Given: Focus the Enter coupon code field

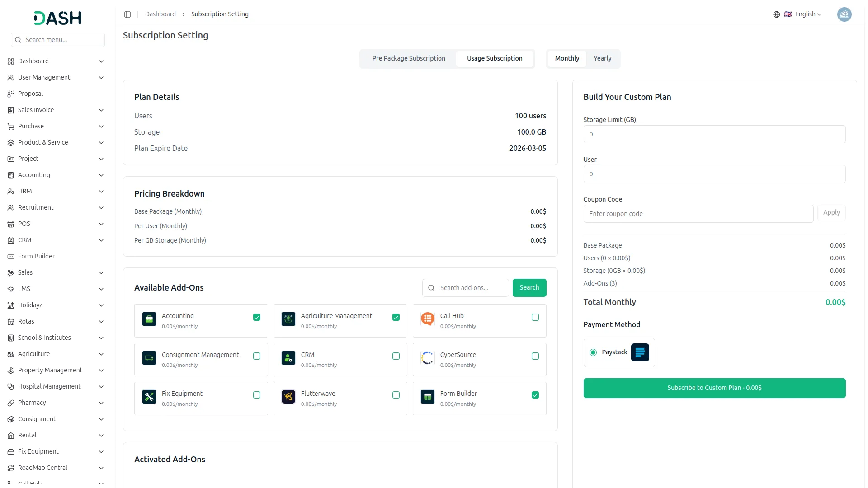Looking at the screenshot, I should pyautogui.click(x=698, y=214).
